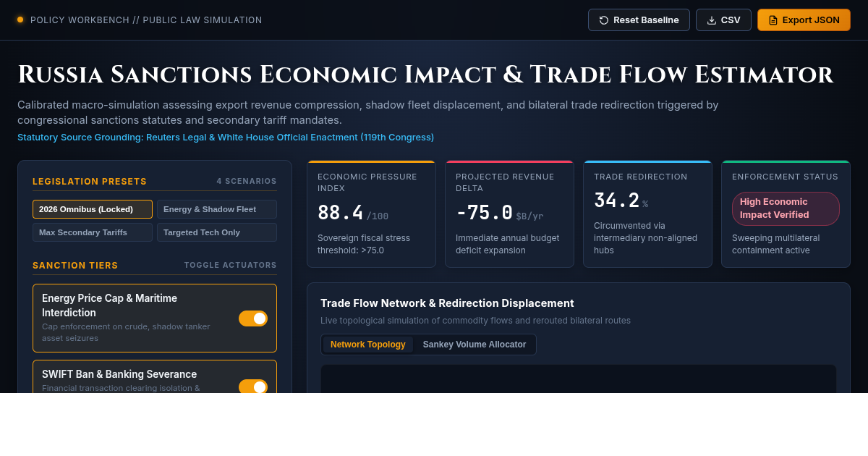Click the network topology chart canvas
This screenshot has width=868, height=456.
(x=579, y=379)
